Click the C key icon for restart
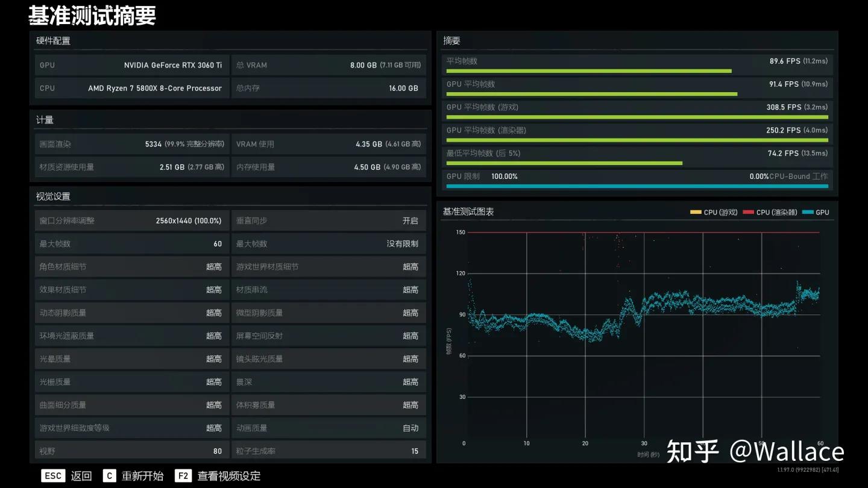868x488 pixels. point(109,475)
